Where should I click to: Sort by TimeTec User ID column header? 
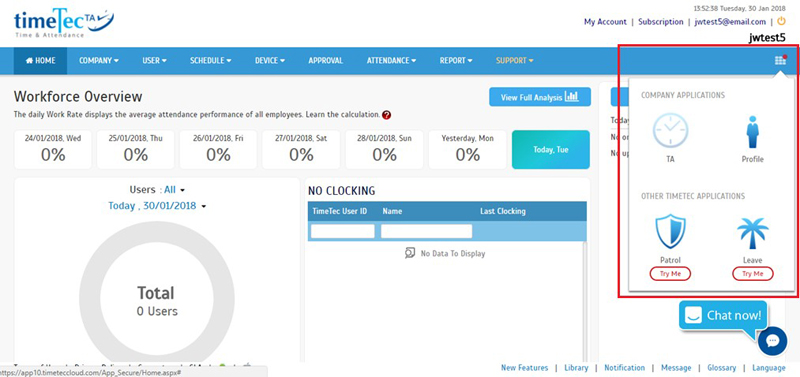pyautogui.click(x=340, y=211)
